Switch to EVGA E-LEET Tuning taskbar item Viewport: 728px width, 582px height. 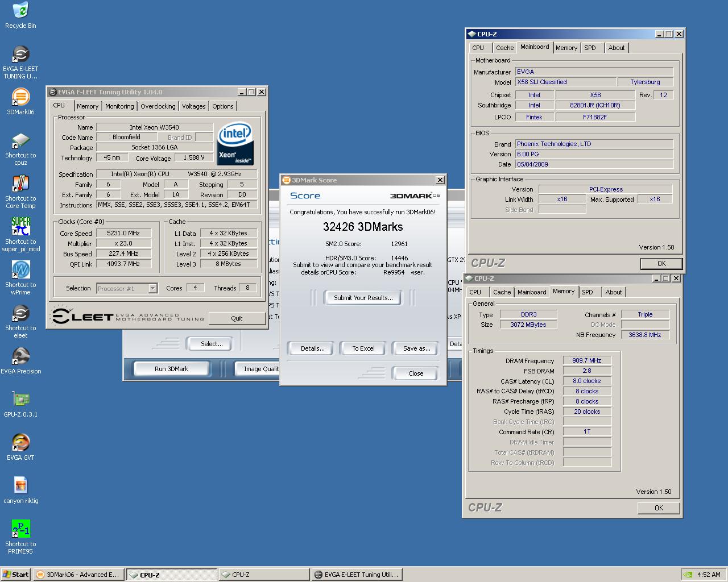coord(357,575)
